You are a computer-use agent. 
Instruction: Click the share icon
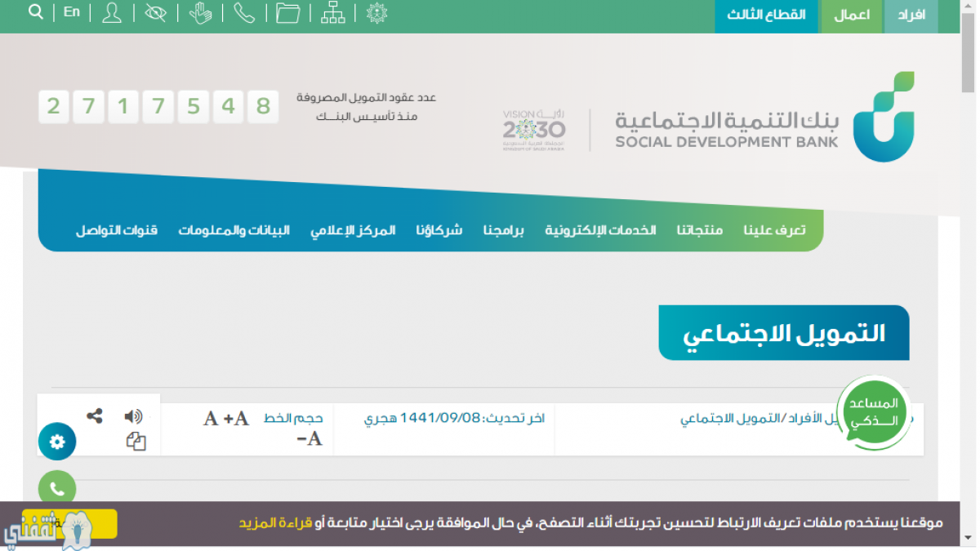click(x=95, y=415)
